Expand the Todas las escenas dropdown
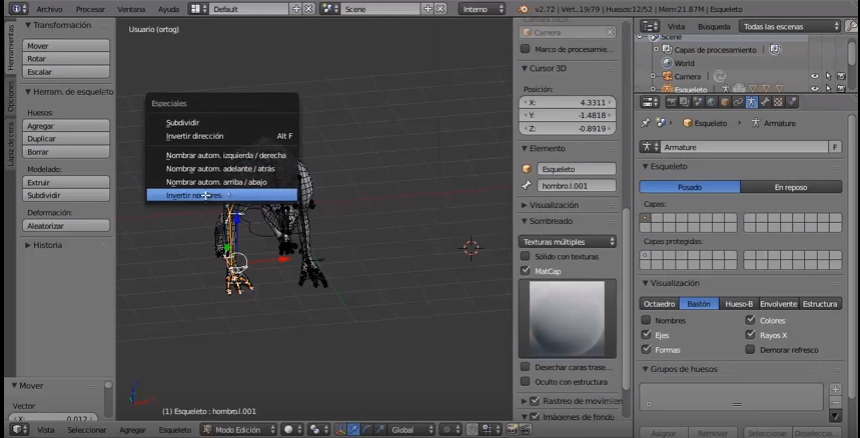Image resolution: width=860 pixels, height=438 pixels. [791, 27]
